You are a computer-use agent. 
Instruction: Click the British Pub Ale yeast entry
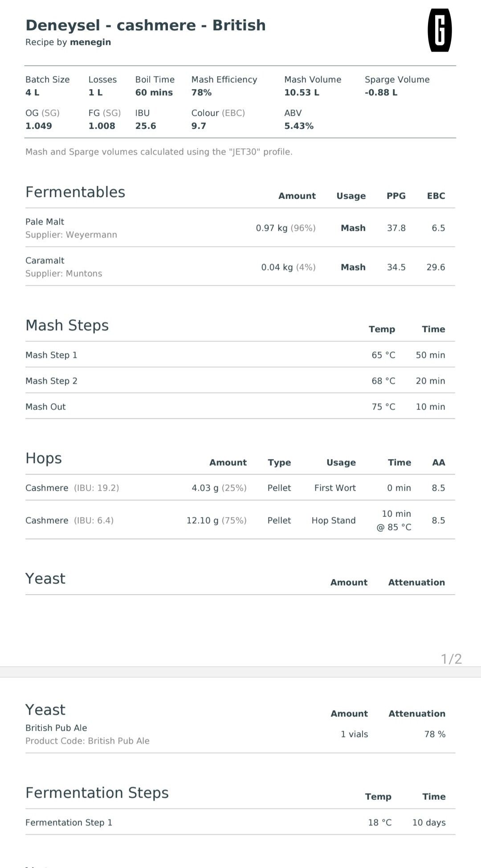coord(240,734)
